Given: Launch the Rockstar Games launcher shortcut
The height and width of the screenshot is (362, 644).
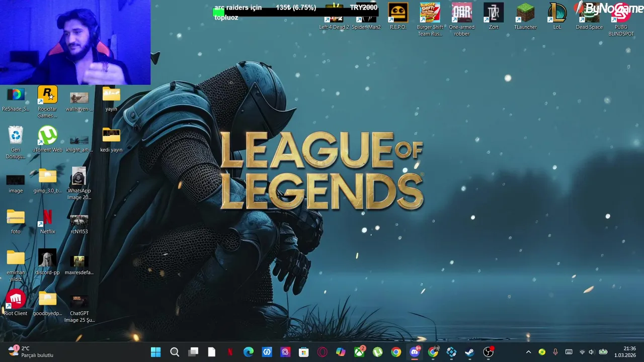Looking at the screenshot, I should (x=47, y=102).
